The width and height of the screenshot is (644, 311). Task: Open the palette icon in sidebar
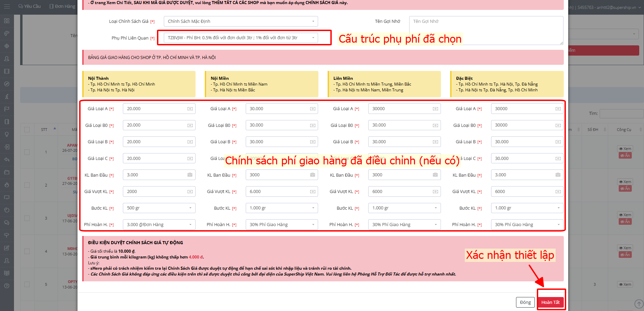[x=7, y=33]
